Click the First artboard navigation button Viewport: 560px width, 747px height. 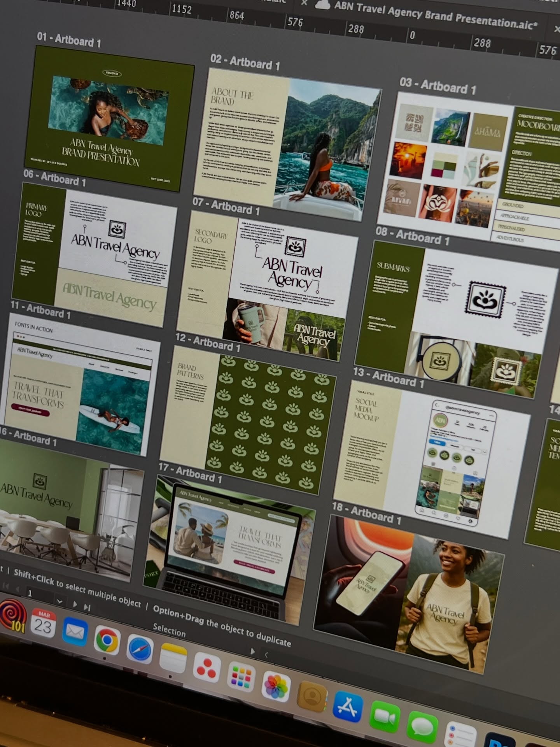[6, 586]
